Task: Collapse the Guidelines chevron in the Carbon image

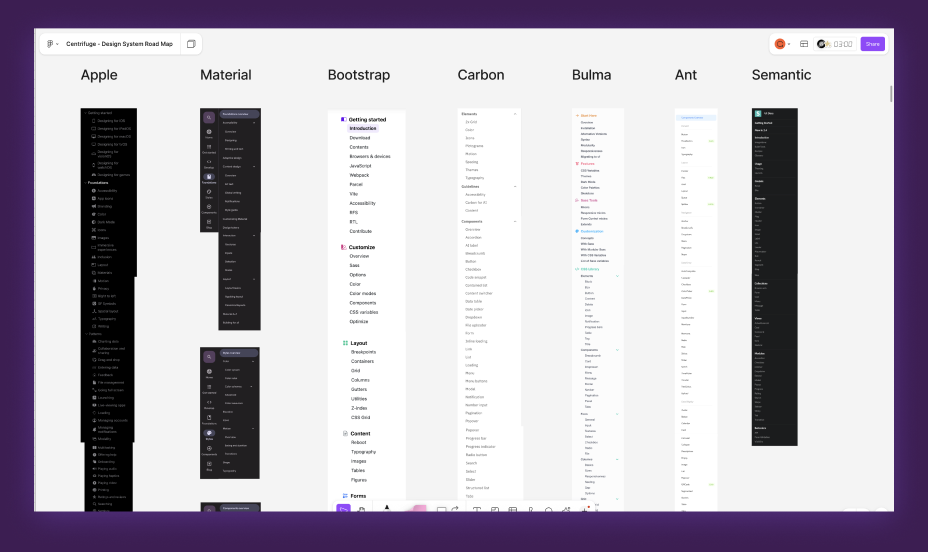Action: pos(515,186)
